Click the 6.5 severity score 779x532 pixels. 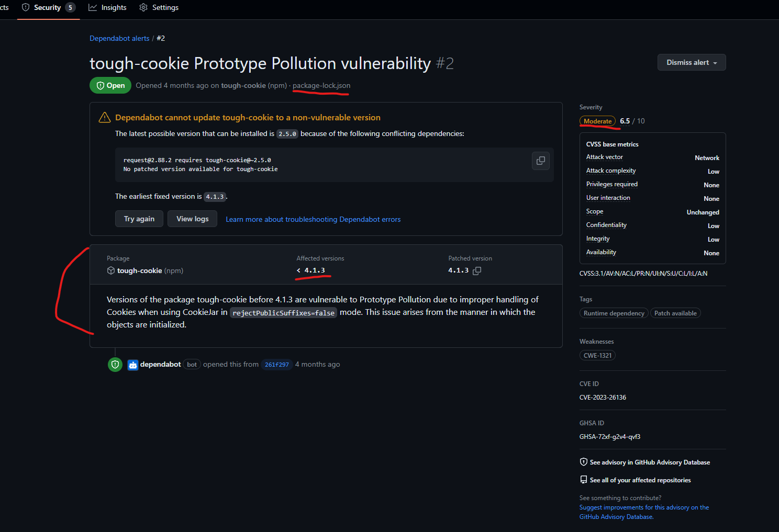(x=625, y=121)
